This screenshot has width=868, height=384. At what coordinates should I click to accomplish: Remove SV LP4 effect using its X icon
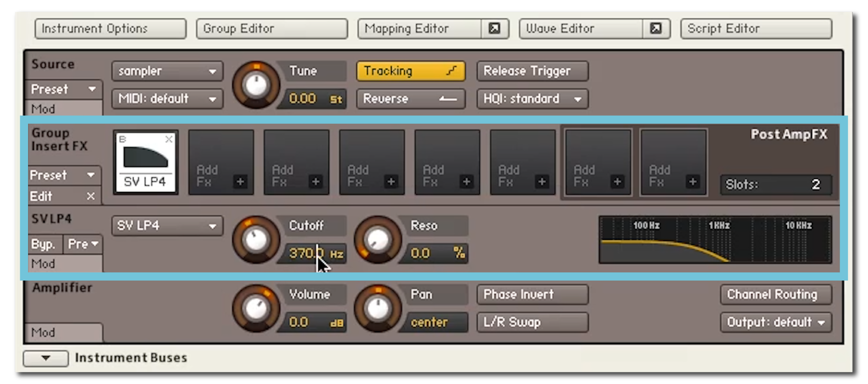[169, 140]
